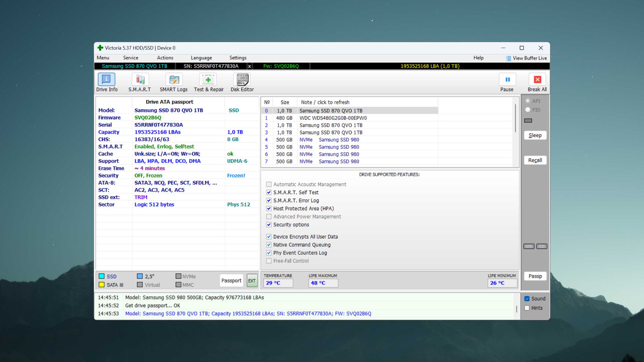Image resolution: width=644 pixels, height=362 pixels.
Task: Open the SMART Logs toolbar icon
Action: pos(174,79)
